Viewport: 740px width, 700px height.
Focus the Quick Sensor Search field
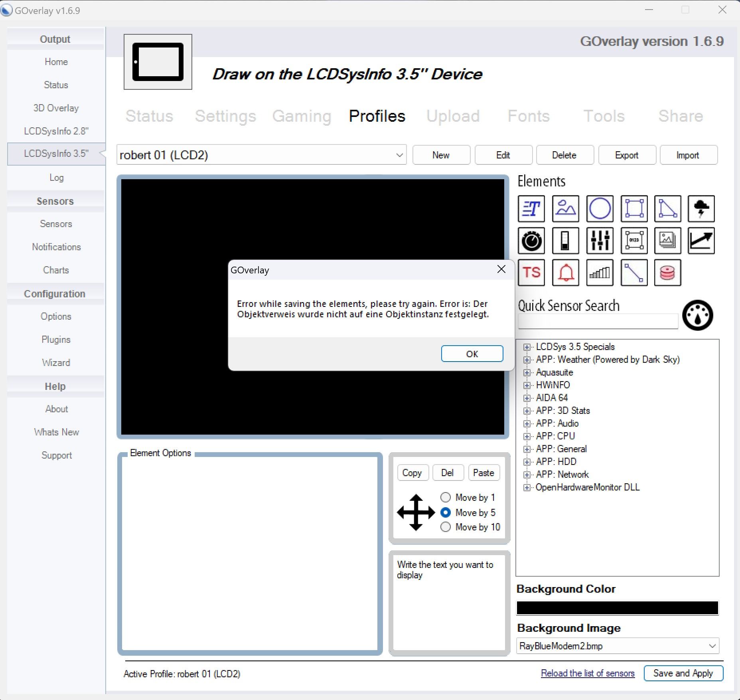[598, 321]
